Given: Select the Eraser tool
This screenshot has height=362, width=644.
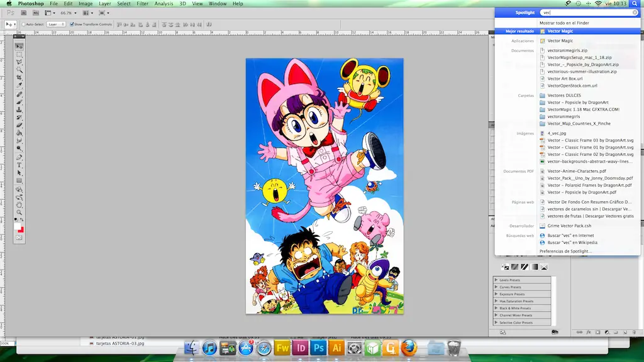Looking at the screenshot, I should [19, 126].
